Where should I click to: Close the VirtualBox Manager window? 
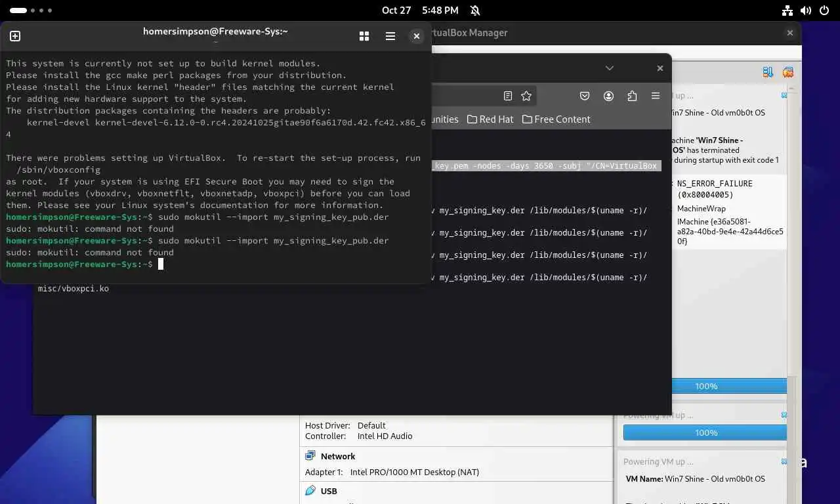pyautogui.click(x=790, y=33)
